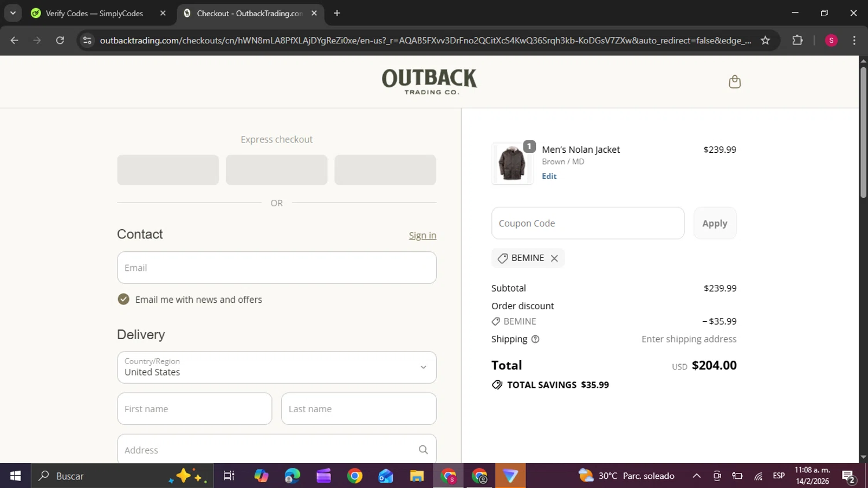Open Windows Start menu
The width and height of the screenshot is (868, 488).
click(x=16, y=476)
